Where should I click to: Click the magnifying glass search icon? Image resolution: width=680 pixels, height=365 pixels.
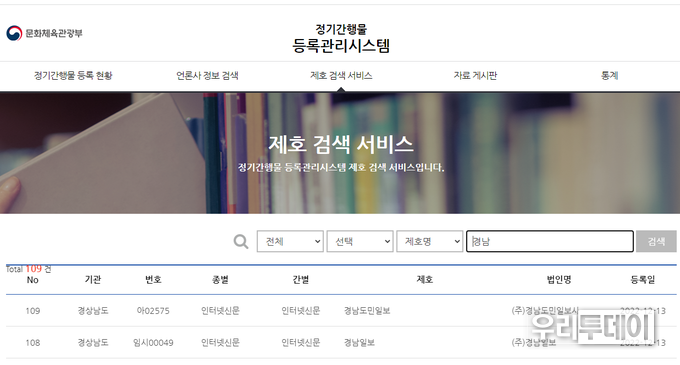[x=241, y=241]
